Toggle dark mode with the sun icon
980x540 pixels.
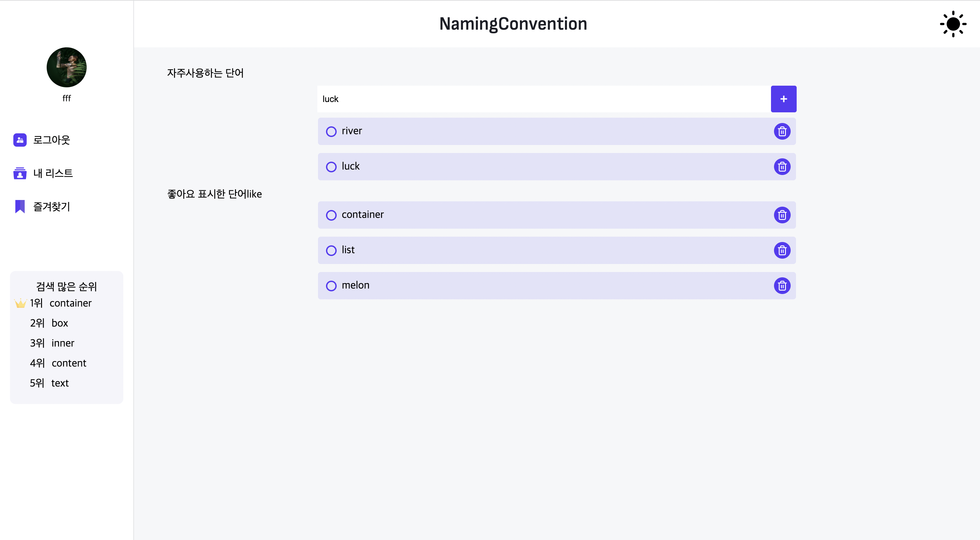(953, 24)
